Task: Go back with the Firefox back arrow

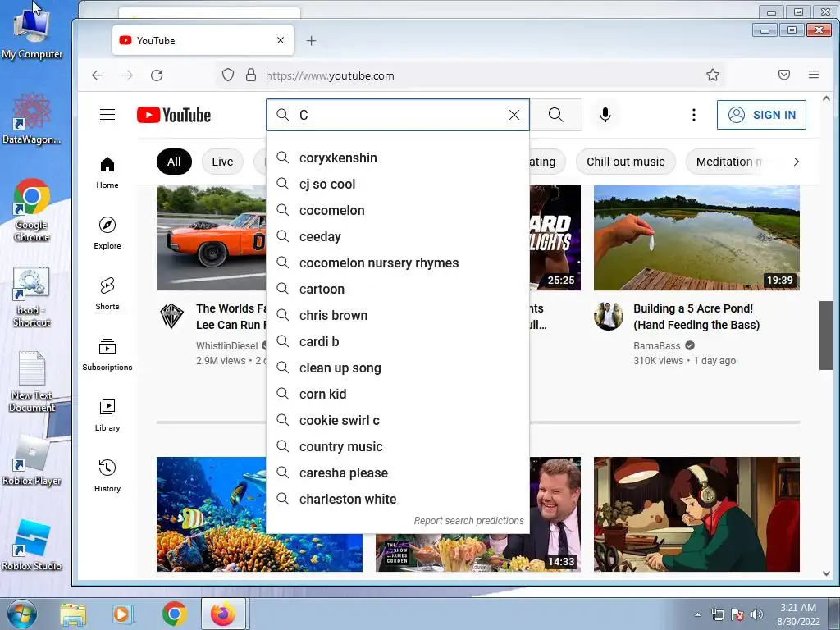Action: click(x=98, y=75)
